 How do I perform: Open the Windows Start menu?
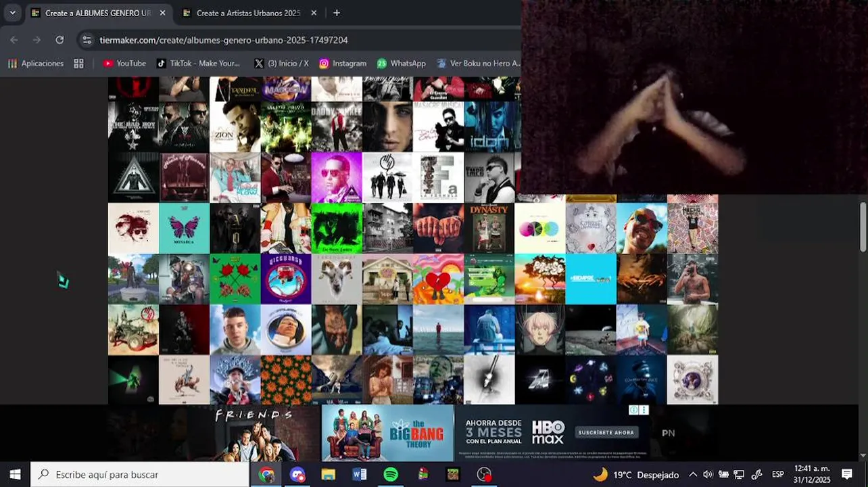click(15, 474)
